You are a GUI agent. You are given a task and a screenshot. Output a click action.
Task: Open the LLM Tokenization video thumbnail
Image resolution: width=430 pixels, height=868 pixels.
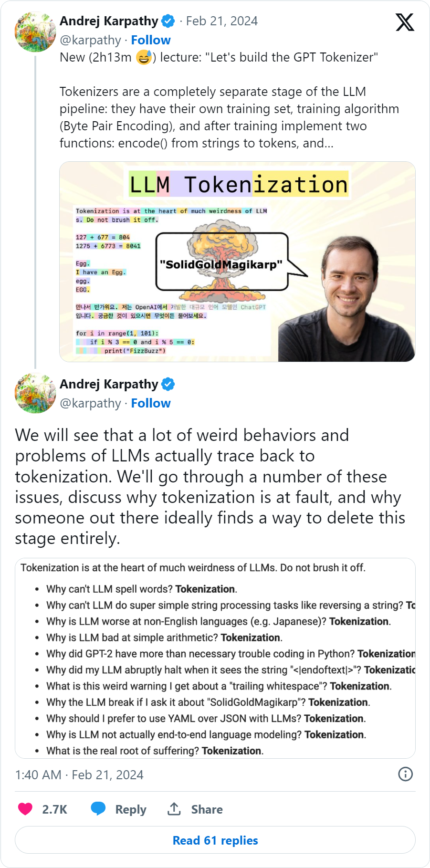coord(237,261)
